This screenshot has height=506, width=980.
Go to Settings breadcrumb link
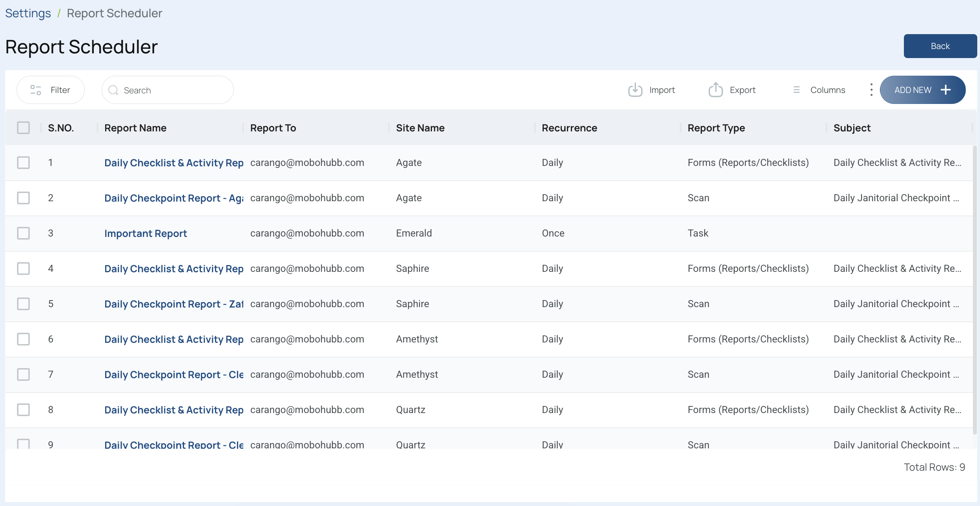pos(28,13)
